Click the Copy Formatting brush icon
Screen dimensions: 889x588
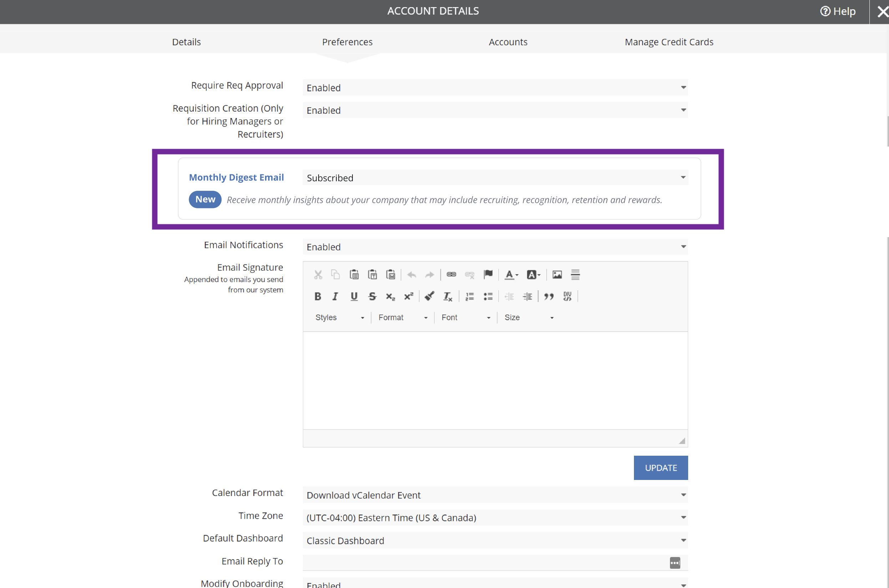pyautogui.click(x=430, y=297)
